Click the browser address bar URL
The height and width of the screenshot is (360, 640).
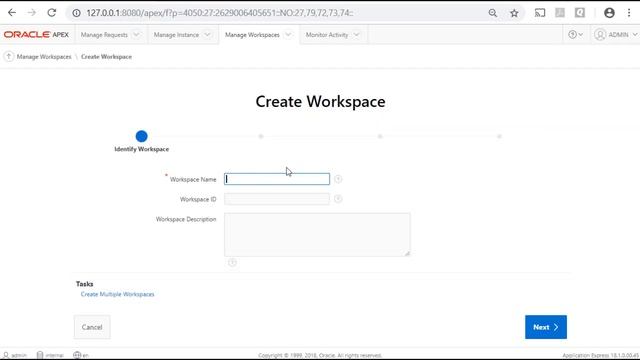pyautogui.click(x=220, y=13)
